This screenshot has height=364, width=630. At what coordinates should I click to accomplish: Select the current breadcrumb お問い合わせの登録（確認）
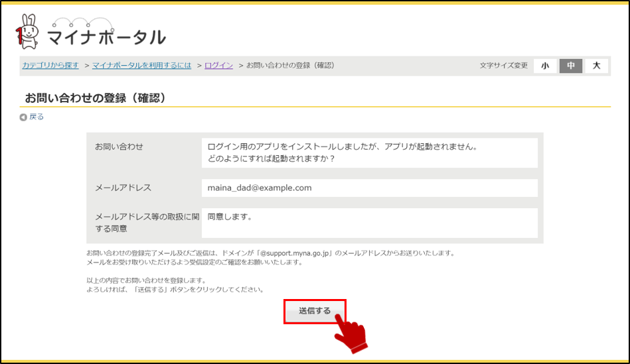click(290, 66)
